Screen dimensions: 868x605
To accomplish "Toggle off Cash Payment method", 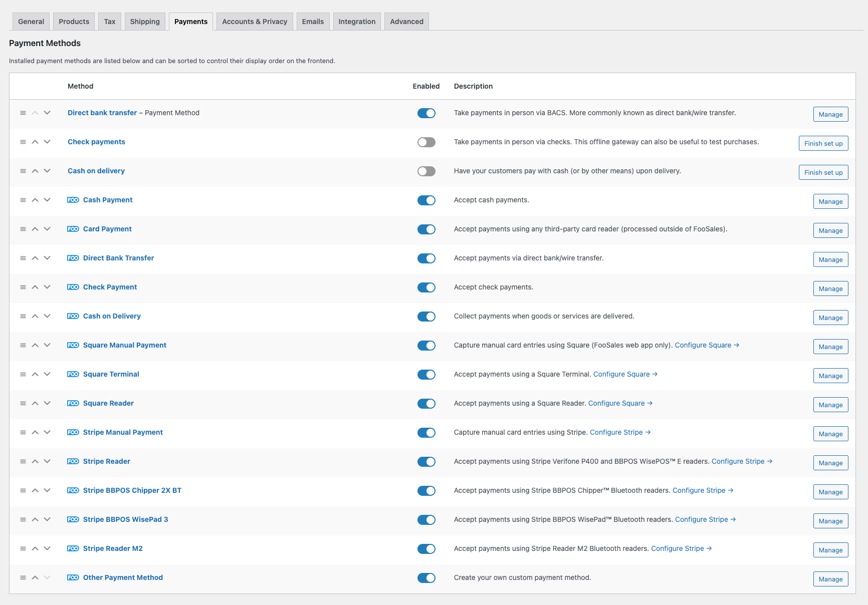I will pos(426,200).
